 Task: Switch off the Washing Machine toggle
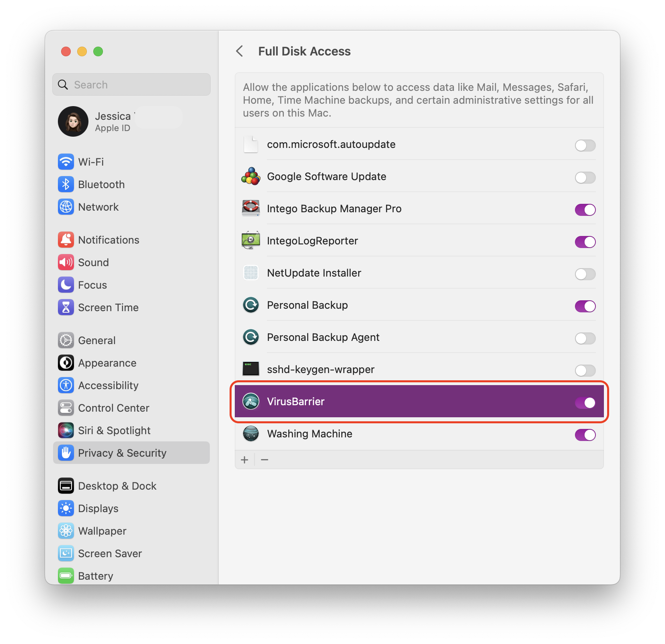click(585, 435)
